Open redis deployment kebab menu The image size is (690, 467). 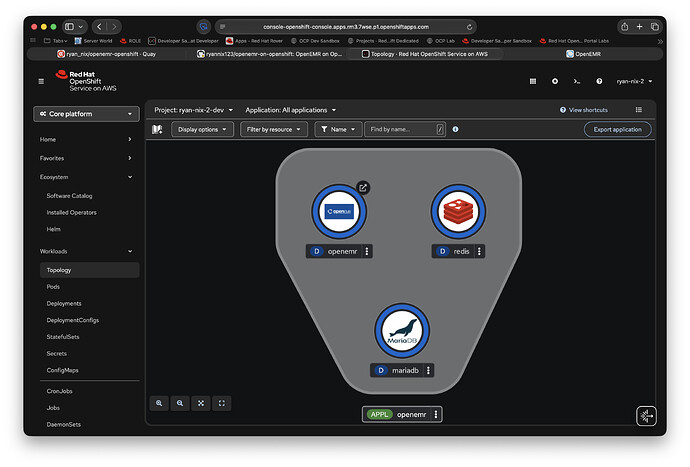479,251
